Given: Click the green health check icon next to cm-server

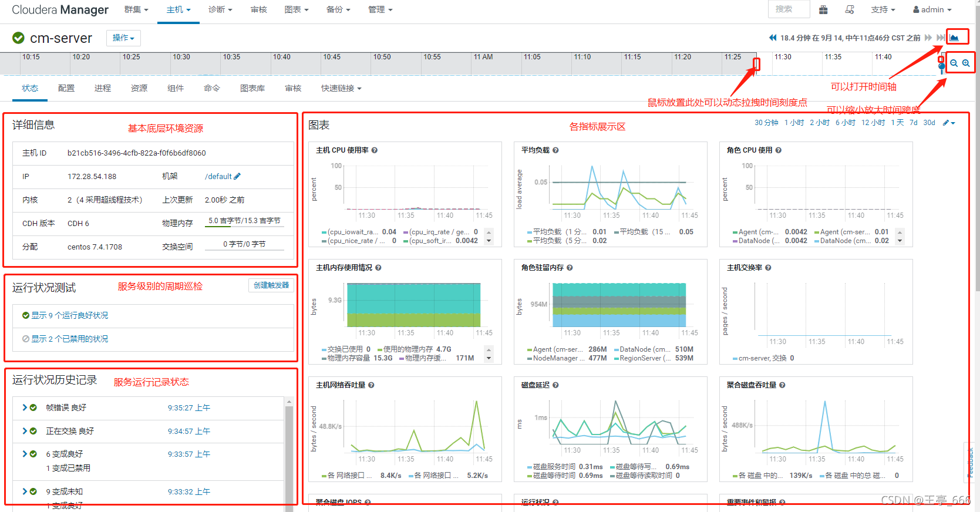Looking at the screenshot, I should 19,38.
